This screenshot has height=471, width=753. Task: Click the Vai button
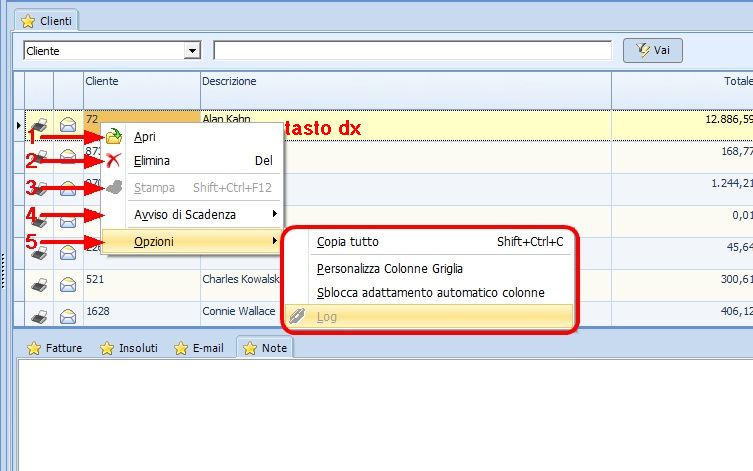(653, 50)
